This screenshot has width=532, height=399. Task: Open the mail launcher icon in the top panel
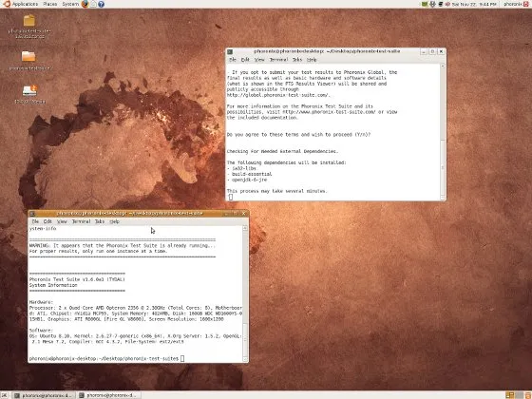click(93, 4)
